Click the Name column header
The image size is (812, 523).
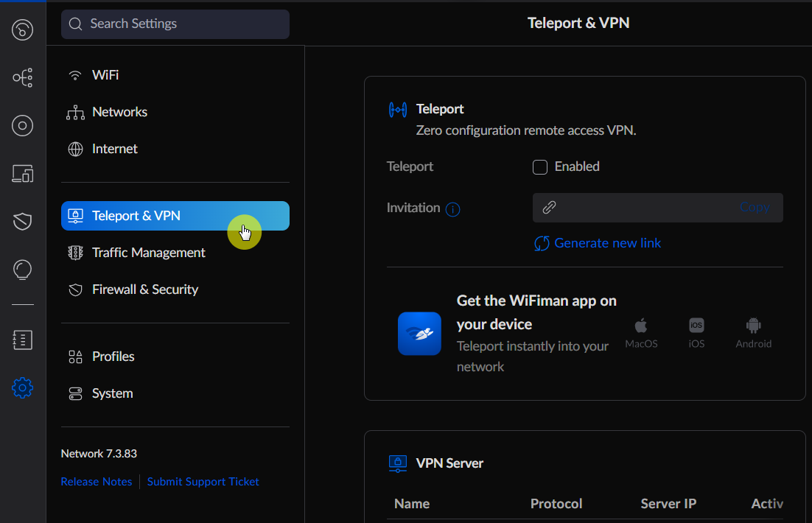click(x=412, y=504)
